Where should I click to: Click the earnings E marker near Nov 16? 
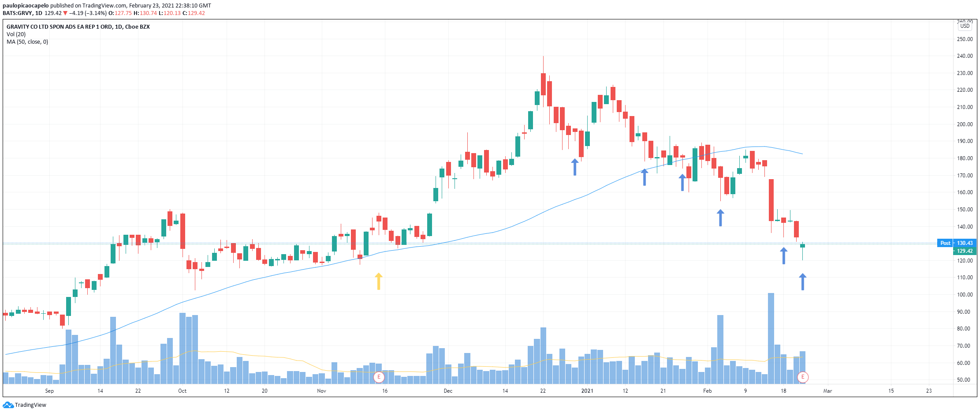click(x=379, y=377)
